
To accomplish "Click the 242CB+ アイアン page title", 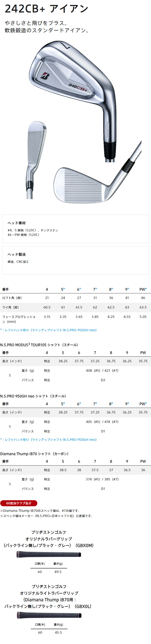I will (x=47, y=9).
